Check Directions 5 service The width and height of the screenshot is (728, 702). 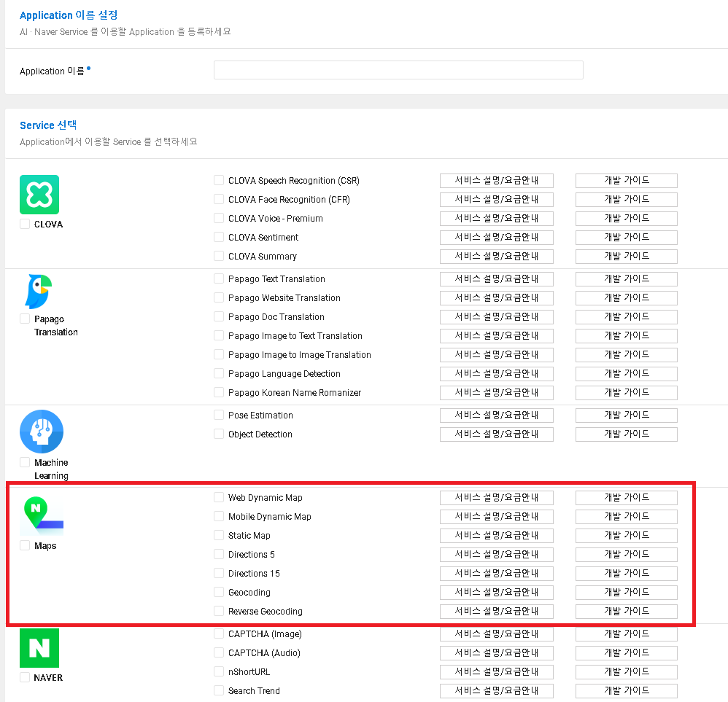point(219,555)
